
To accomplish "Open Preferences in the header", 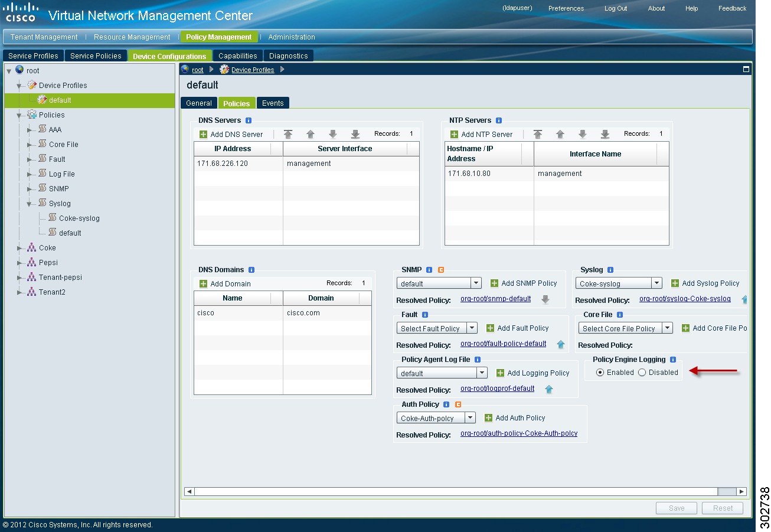I will tap(566, 8).
